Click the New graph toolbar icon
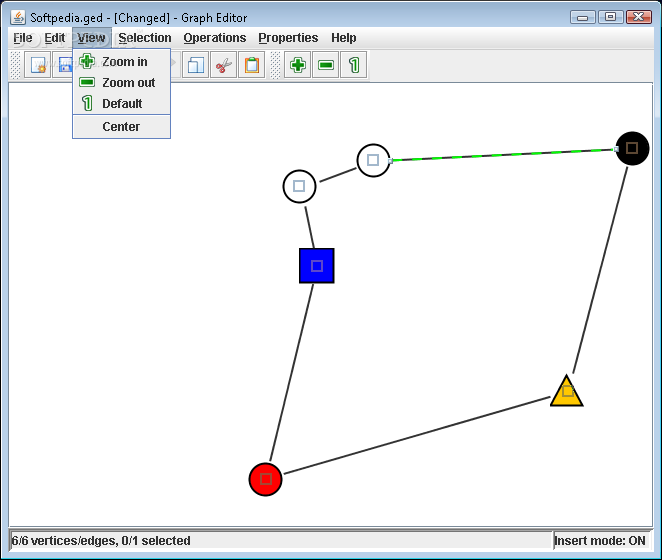The width and height of the screenshot is (662, 560). pyautogui.click(x=38, y=65)
